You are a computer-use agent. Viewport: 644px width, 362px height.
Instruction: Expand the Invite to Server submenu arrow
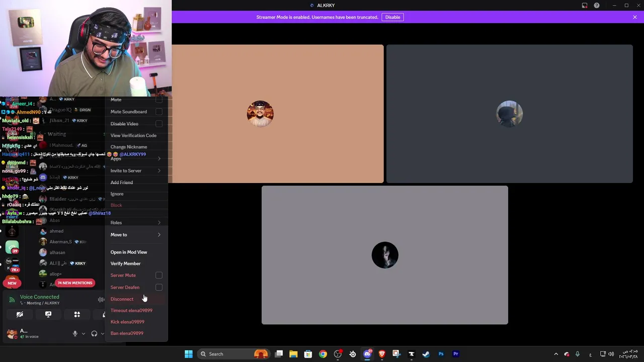(x=159, y=171)
